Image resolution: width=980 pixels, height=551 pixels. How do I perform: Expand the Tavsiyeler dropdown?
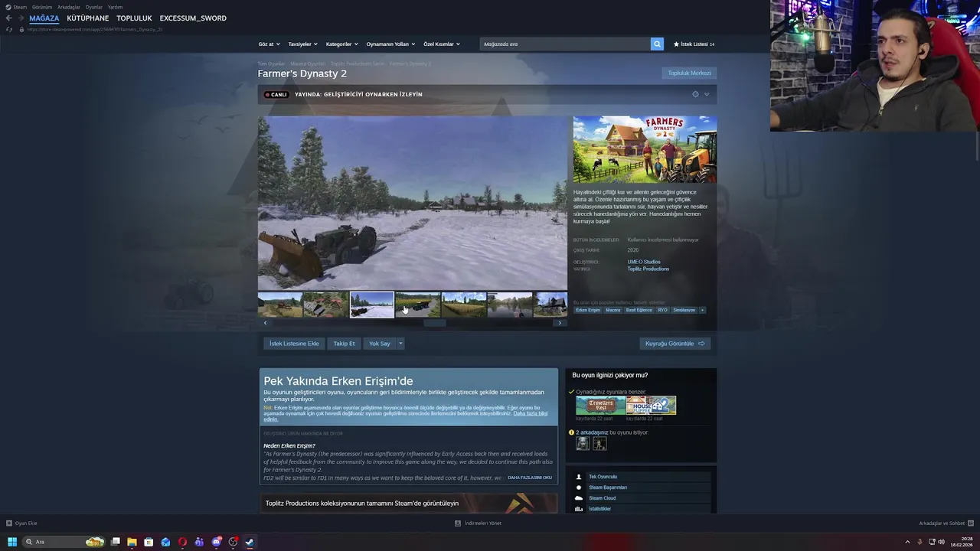(302, 44)
